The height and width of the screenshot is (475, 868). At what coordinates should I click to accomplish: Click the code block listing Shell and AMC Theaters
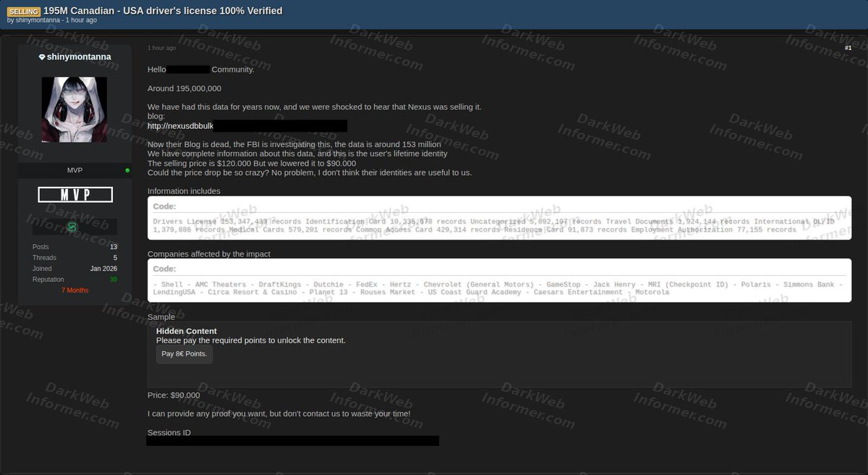click(x=499, y=281)
